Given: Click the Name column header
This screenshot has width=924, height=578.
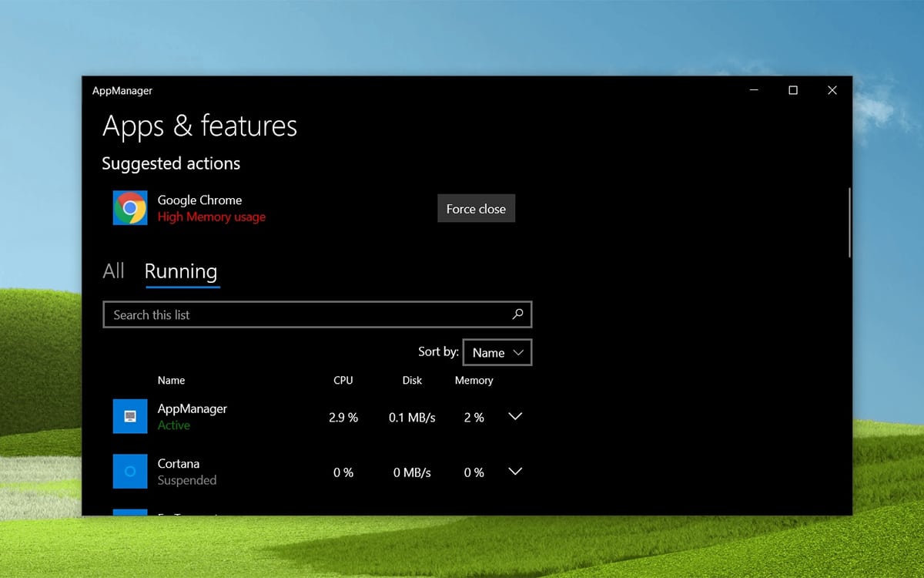Looking at the screenshot, I should click(x=171, y=380).
